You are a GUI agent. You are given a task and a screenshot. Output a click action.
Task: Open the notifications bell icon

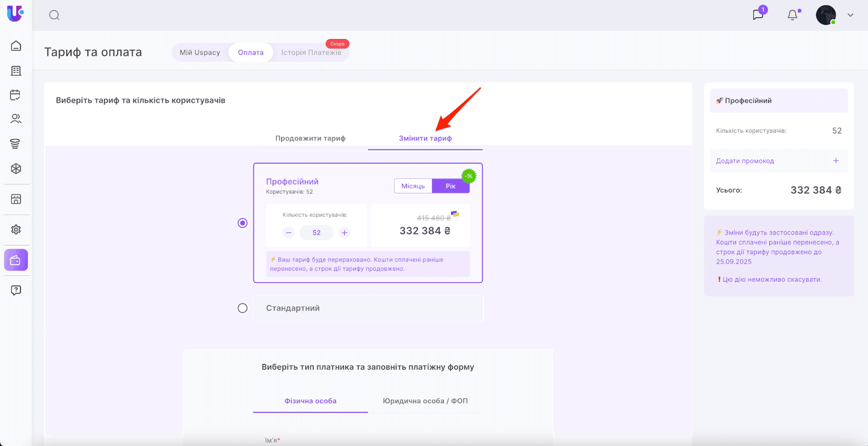(x=793, y=15)
